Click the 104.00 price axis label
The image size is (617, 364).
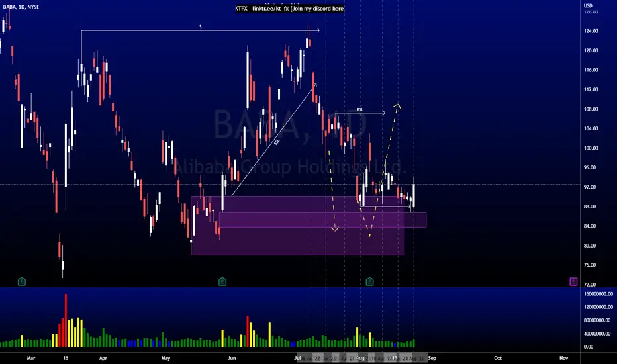pos(591,128)
